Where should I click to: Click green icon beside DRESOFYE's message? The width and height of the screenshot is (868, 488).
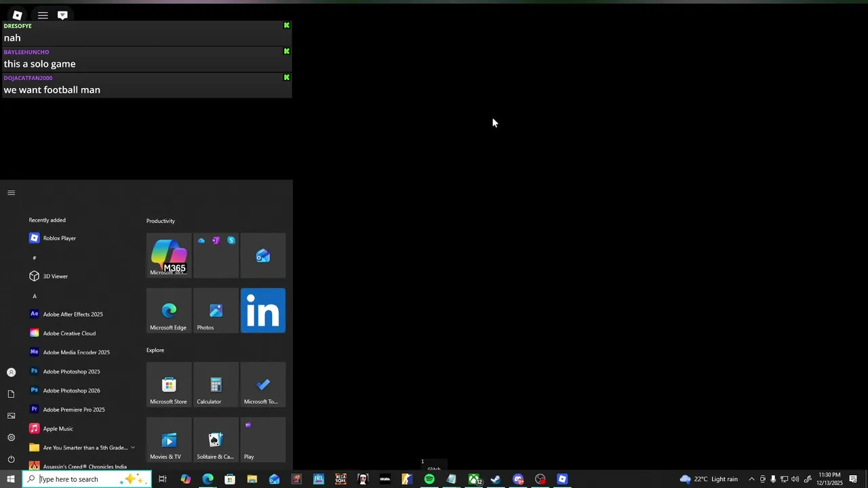pyautogui.click(x=287, y=26)
